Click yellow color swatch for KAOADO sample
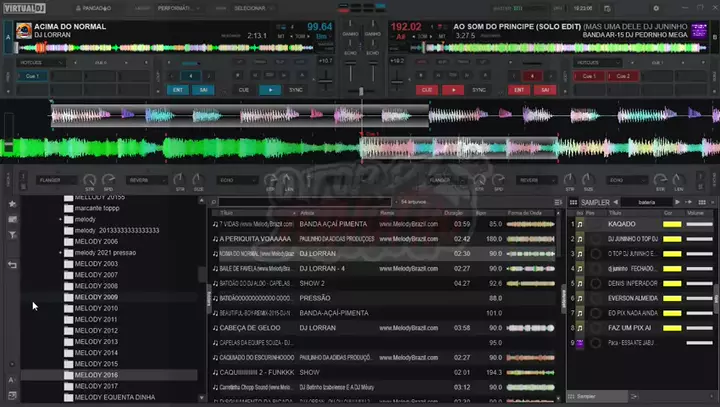 [672, 224]
